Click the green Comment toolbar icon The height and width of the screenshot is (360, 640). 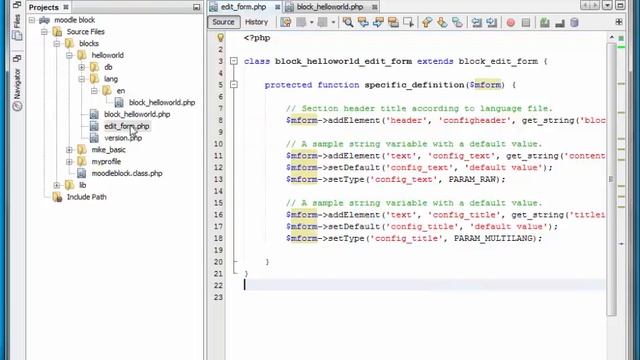click(544, 22)
